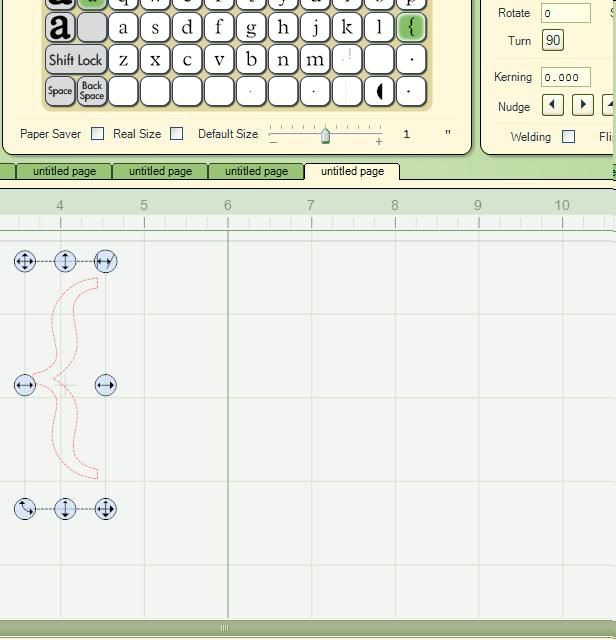Click the Nudge right arrow button
616x640 pixels.
coord(583,105)
